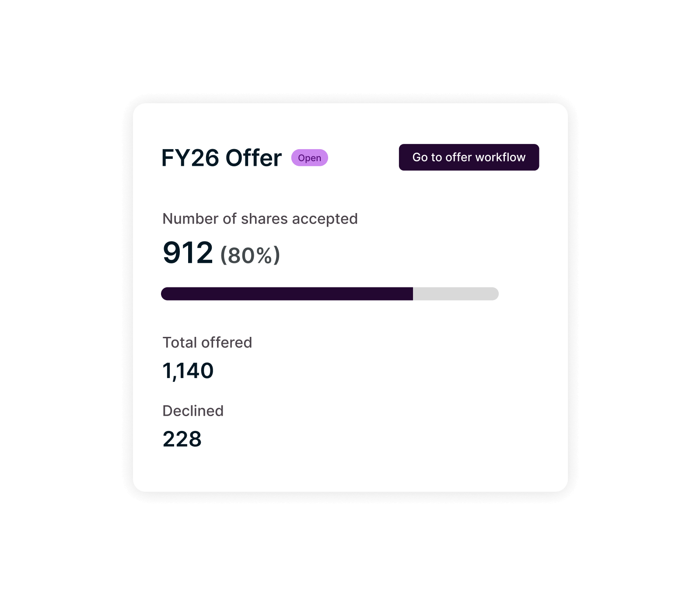The image size is (700, 595).
Task: Click the Declined label
Action: click(x=193, y=411)
